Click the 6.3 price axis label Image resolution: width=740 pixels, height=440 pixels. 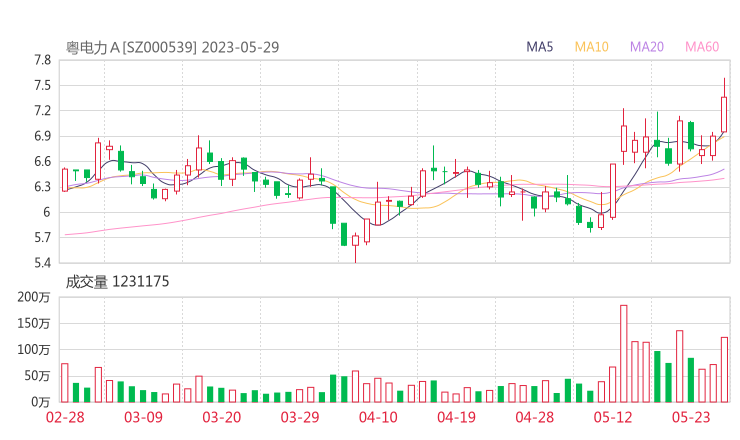[42, 187]
